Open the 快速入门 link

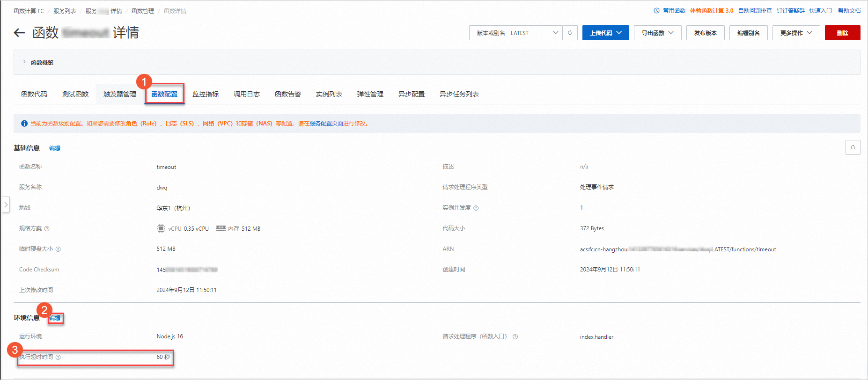[x=821, y=10]
